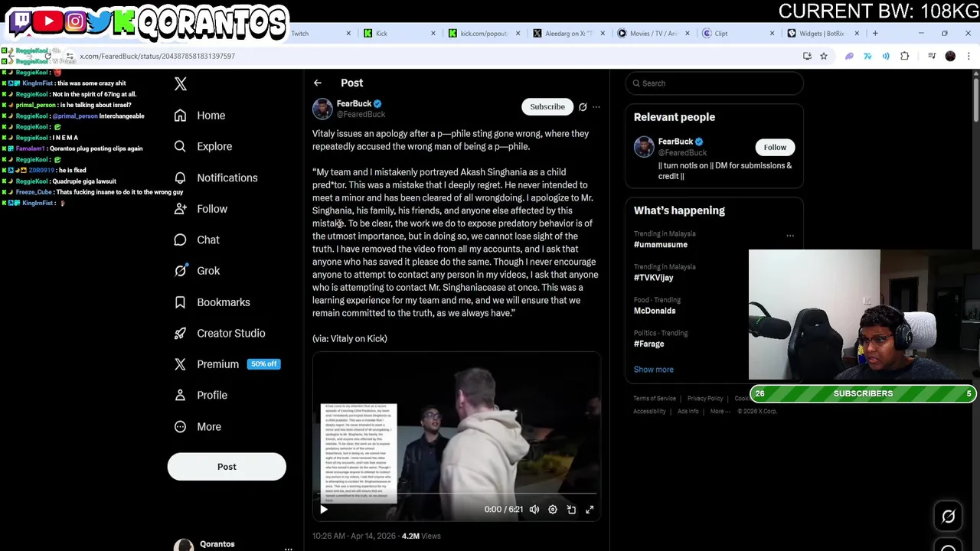Click Show more under trends
This screenshot has height=551, width=980.
pos(654,370)
